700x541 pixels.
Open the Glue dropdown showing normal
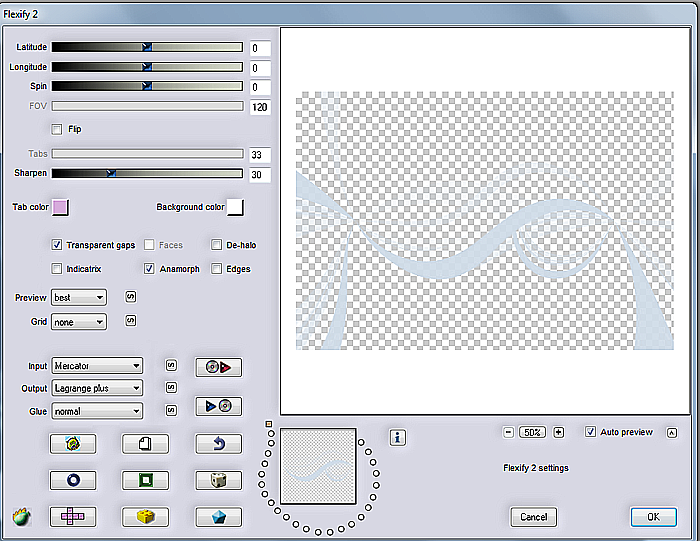[x=97, y=411]
